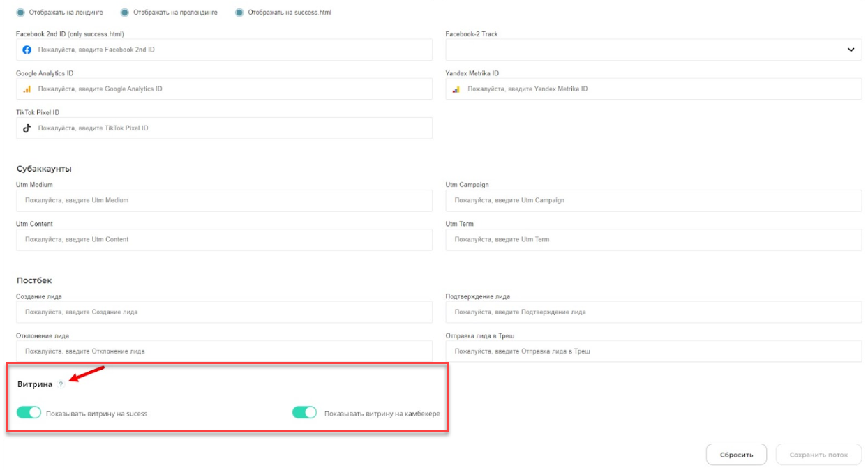This screenshot has height=470, width=868.
Task: Click the Сохранить поток button
Action: click(818, 455)
